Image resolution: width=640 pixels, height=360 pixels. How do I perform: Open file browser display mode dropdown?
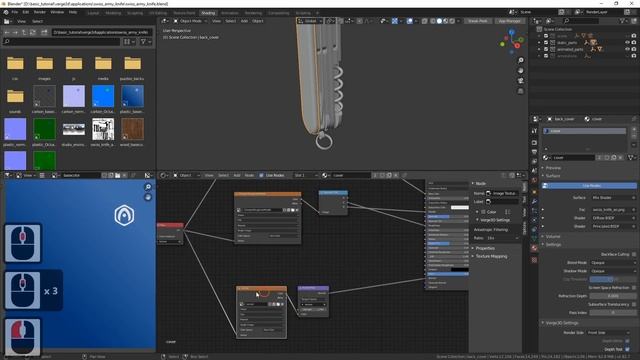pyautogui.click(x=129, y=41)
